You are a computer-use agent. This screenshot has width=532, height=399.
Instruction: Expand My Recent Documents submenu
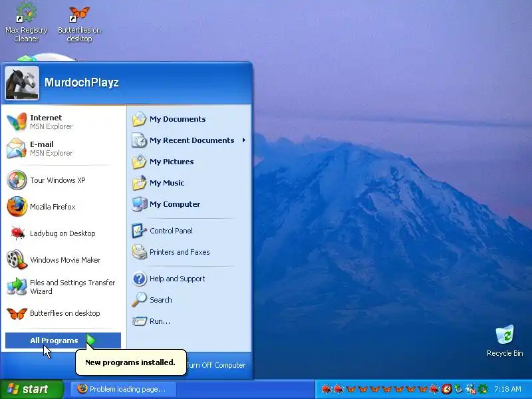pos(190,140)
